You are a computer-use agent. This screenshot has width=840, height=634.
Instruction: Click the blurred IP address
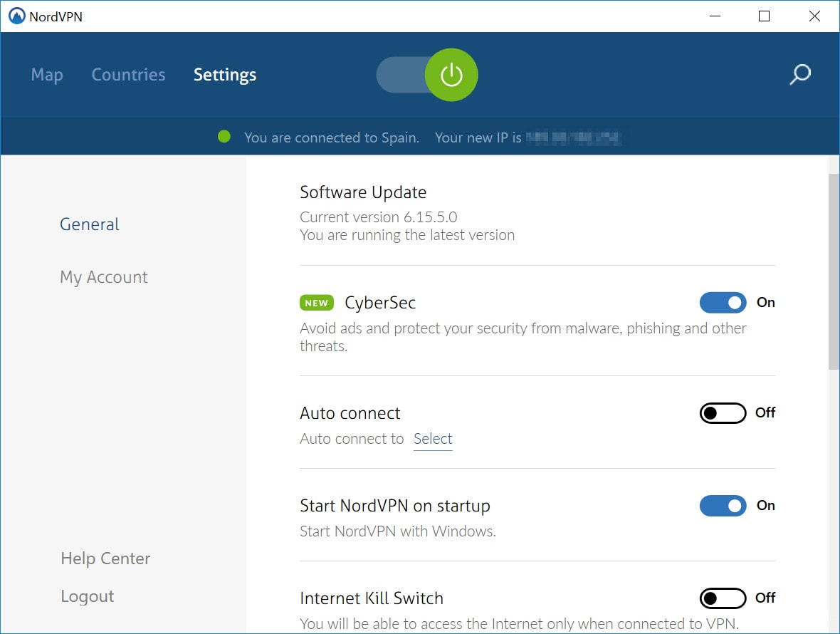point(573,137)
